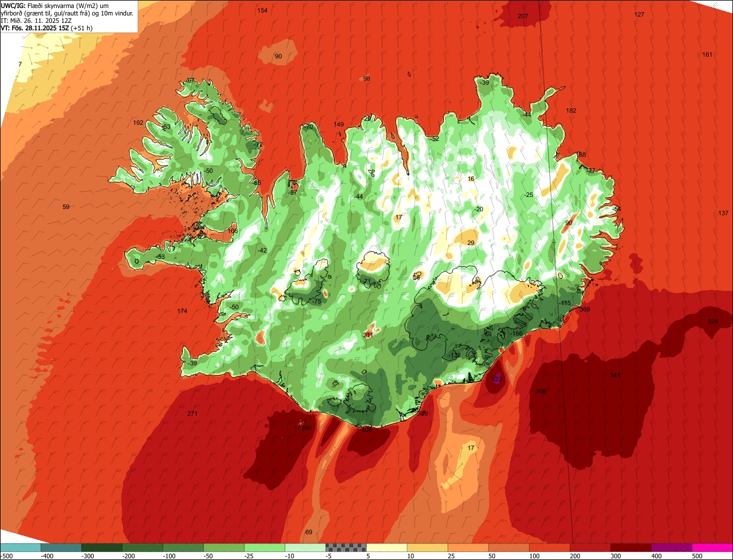Click the map value '102' near the Westfjords
Viewport: 733px width, 560px height.
click(x=138, y=123)
